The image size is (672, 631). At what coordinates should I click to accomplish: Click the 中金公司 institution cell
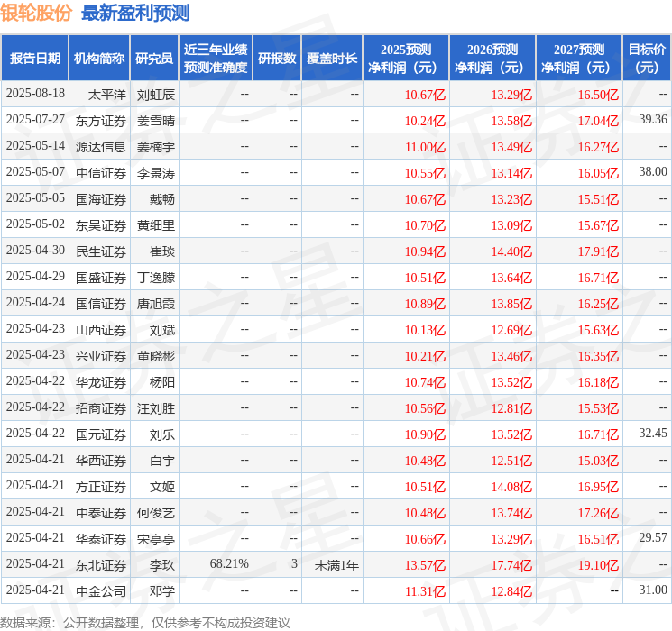101,591
